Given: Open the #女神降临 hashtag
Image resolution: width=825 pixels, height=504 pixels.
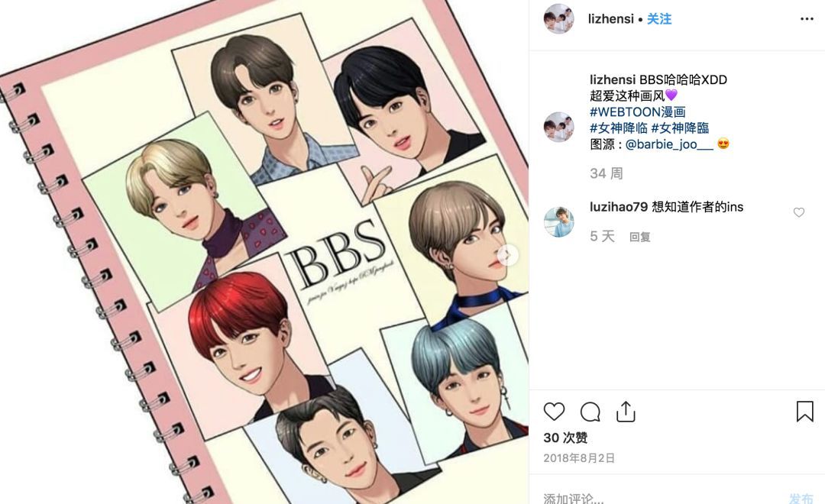Looking at the screenshot, I should 619,128.
